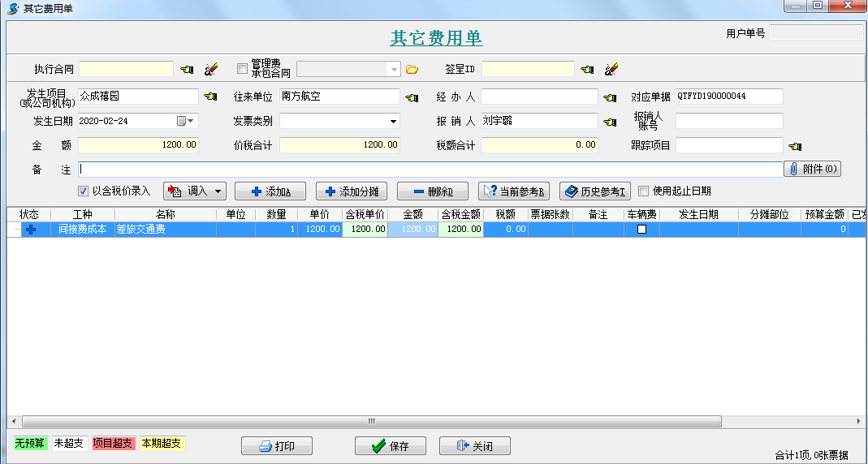Click the 关闭 close button
Screen dimensions: 868x464
(475, 446)
